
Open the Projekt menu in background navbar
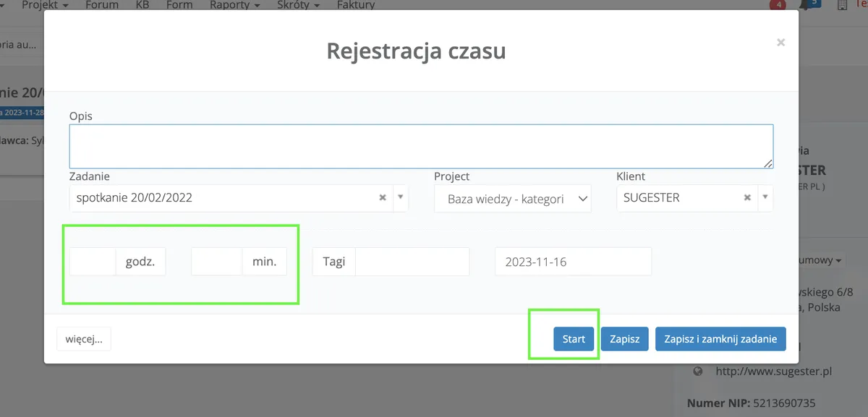[x=45, y=5]
